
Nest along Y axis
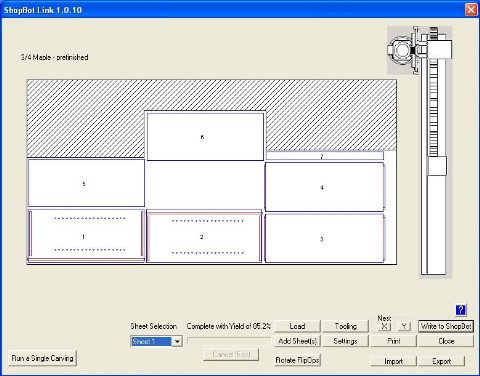[404, 326]
